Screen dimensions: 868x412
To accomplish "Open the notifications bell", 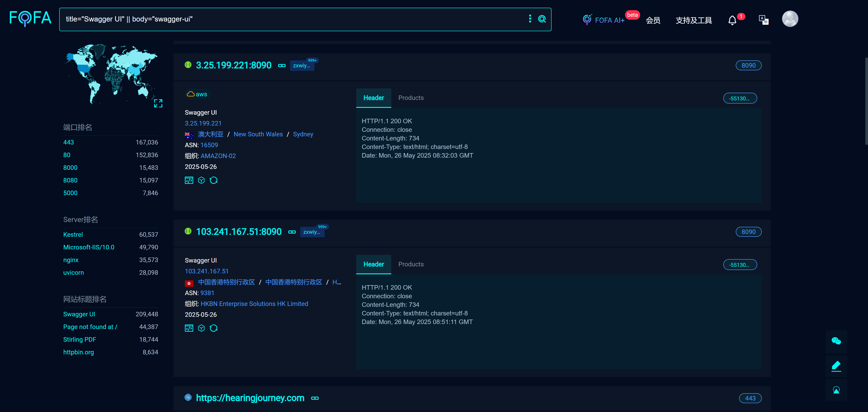I will point(732,20).
